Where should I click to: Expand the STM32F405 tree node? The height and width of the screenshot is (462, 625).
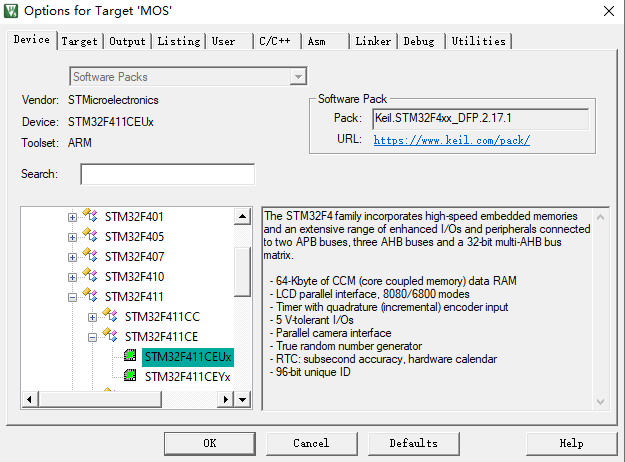click(72, 237)
